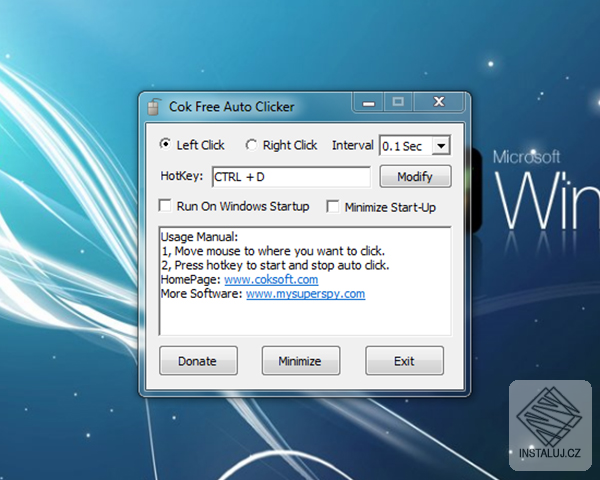Click the Donate button
The image size is (600, 480).
198,361
